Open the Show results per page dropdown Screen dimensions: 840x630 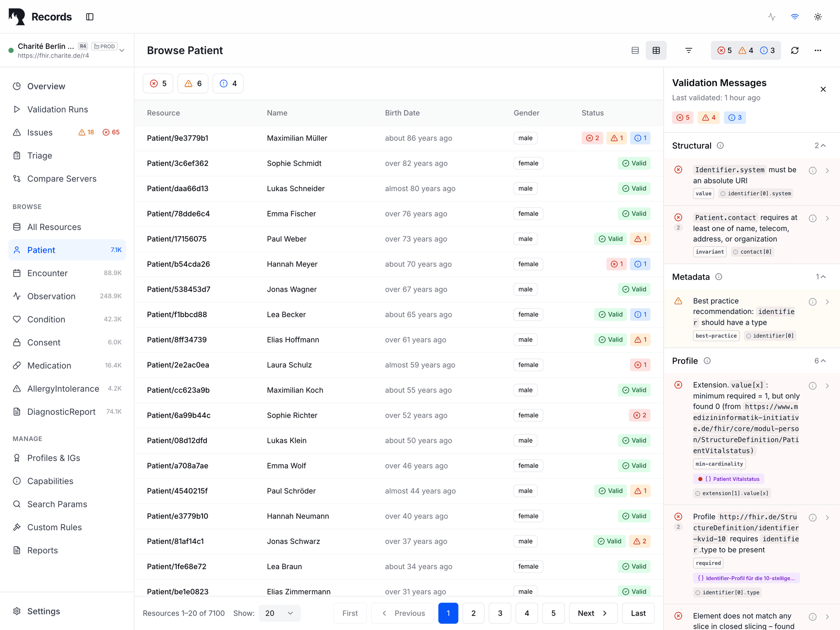tap(279, 613)
